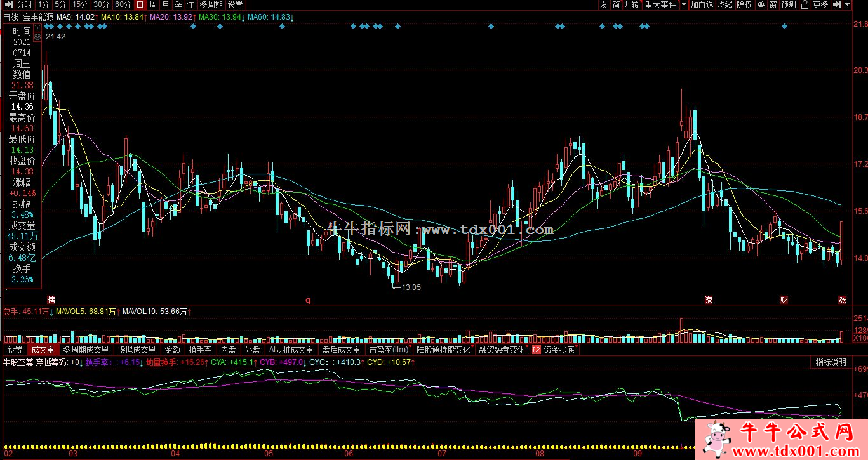Click the 13.05 low price label
Screen dimensions: 868x460
pos(411,287)
